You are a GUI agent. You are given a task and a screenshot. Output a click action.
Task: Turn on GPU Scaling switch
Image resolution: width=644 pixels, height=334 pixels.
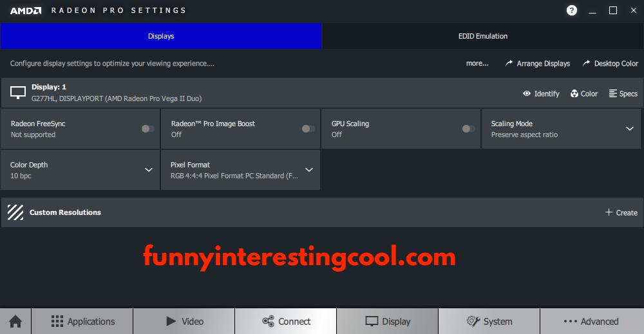[x=468, y=129]
